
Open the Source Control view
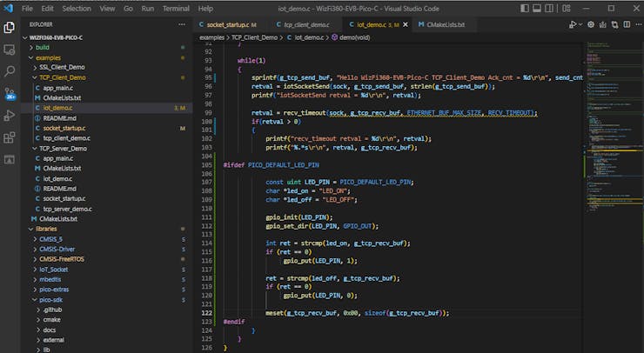(10, 93)
